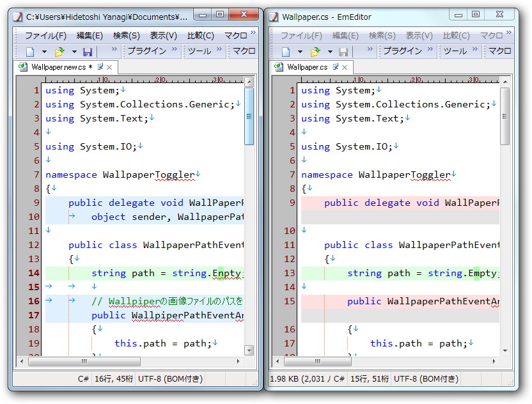Click scroll up arrow in left editor
Viewport: 532px width, 404px height.
249,82
